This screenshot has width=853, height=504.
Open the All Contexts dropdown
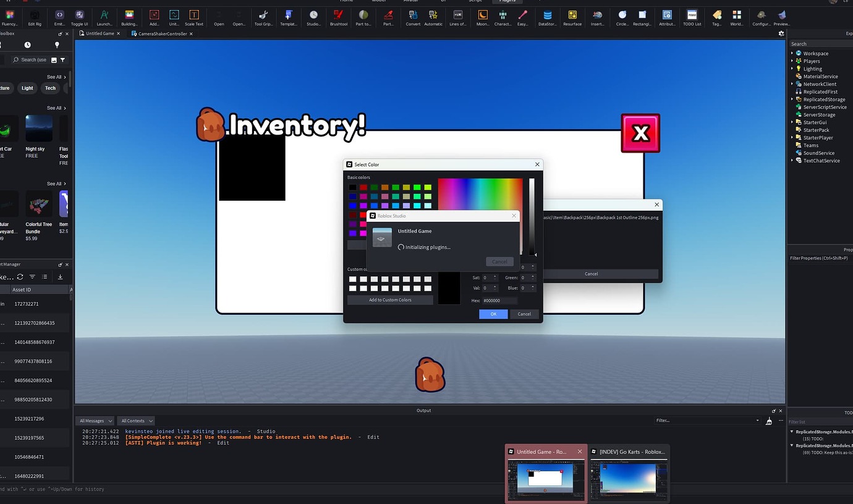(136, 421)
